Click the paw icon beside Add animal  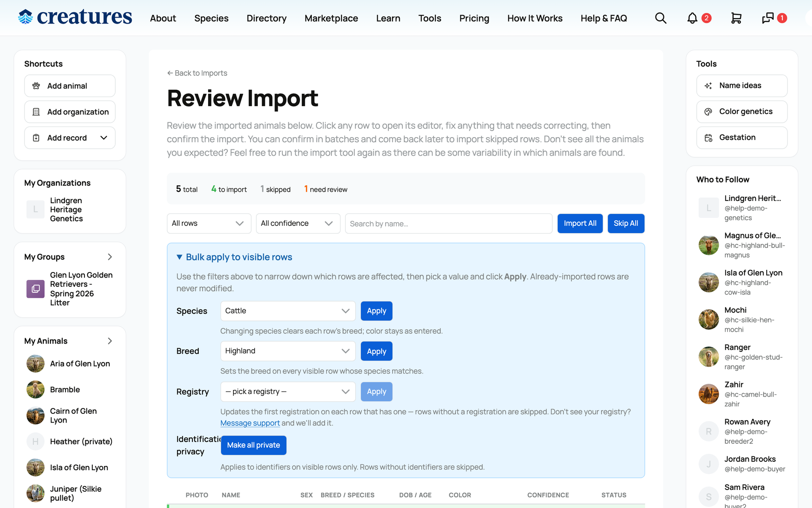(x=36, y=86)
